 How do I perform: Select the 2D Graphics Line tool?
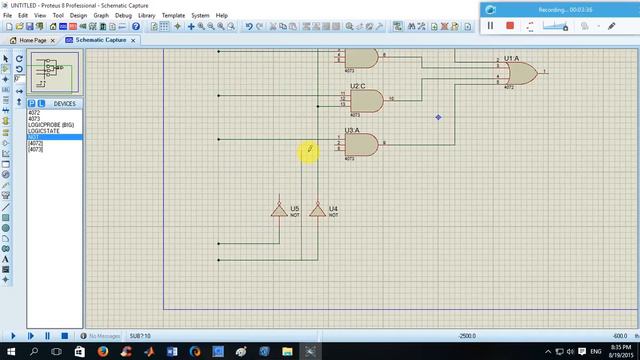[6, 207]
